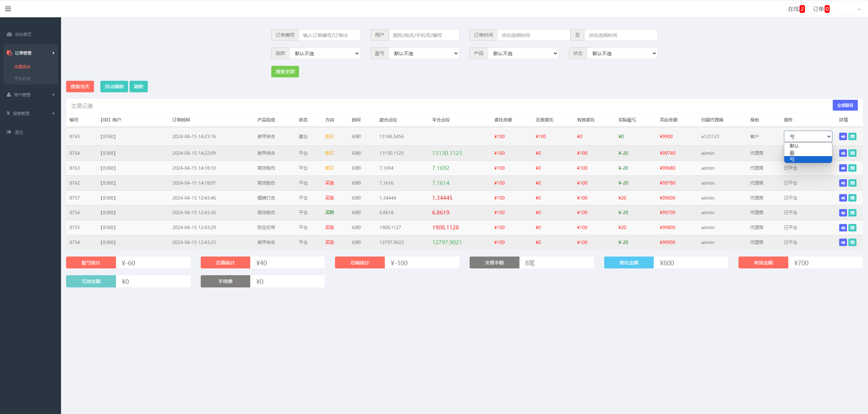The width and height of the screenshot is (868, 414).
Task: Click the 订单编号 order number input field
Action: pos(329,35)
